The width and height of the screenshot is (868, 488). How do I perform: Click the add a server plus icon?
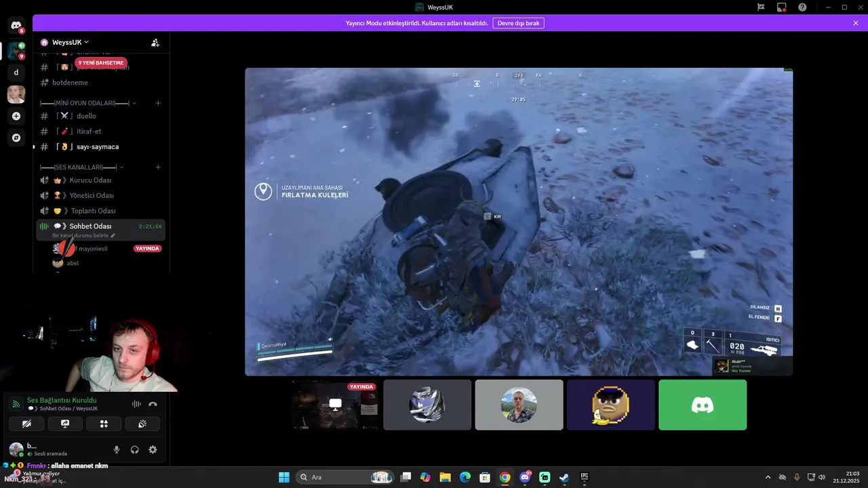tap(16, 116)
